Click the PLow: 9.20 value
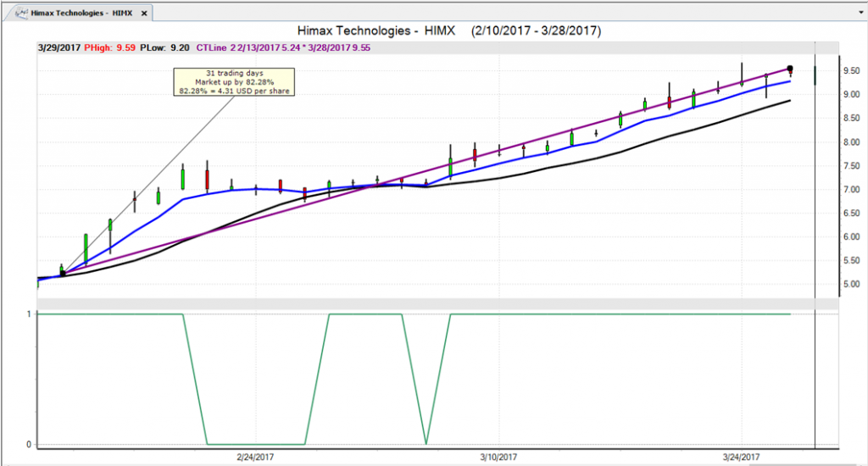 (164, 48)
